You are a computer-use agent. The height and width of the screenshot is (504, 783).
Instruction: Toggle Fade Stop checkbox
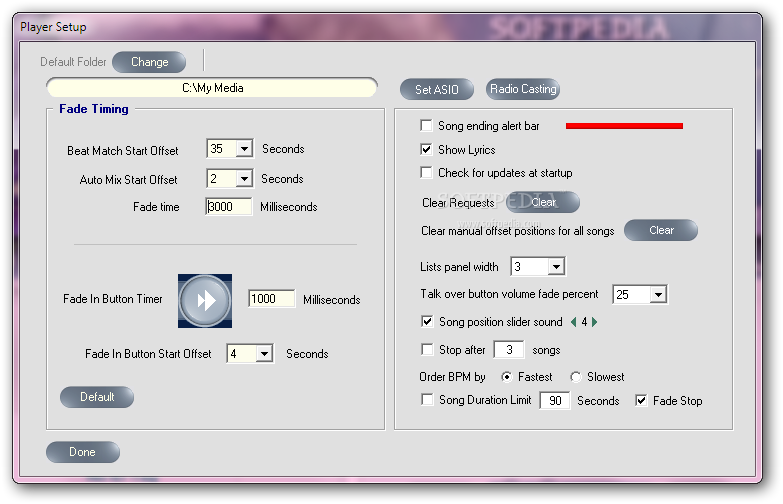[641, 400]
